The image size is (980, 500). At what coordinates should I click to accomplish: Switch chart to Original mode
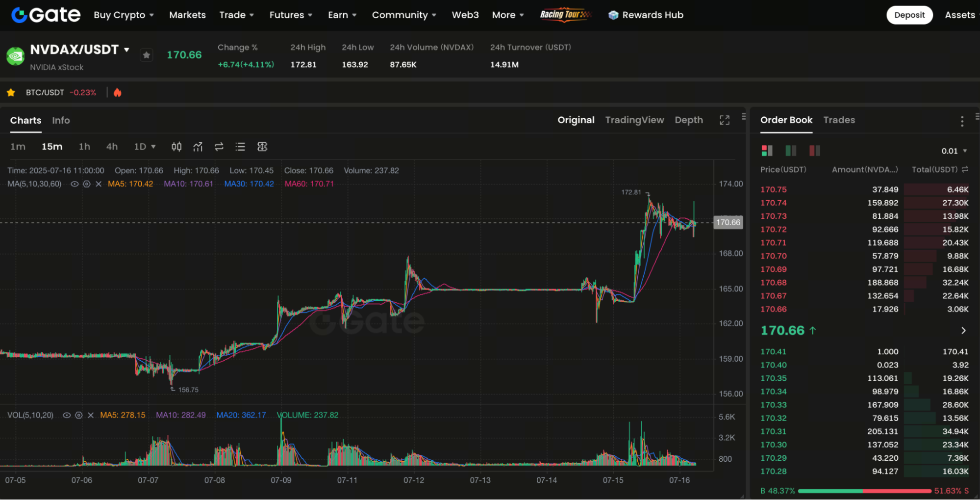pos(576,120)
